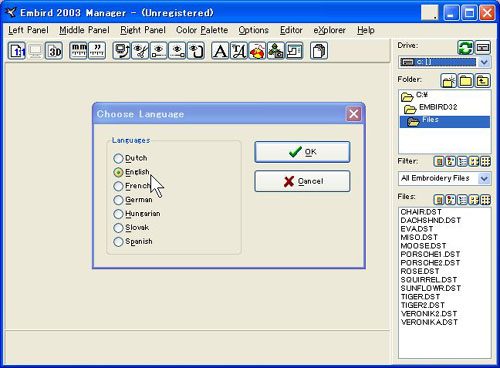Open the Options menu

tap(254, 30)
